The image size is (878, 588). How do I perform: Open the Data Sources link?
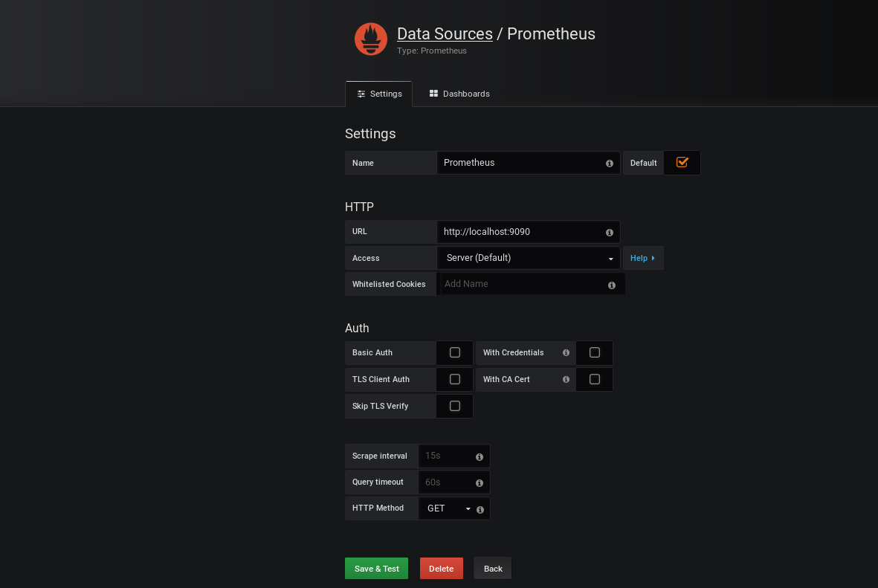[x=445, y=33]
